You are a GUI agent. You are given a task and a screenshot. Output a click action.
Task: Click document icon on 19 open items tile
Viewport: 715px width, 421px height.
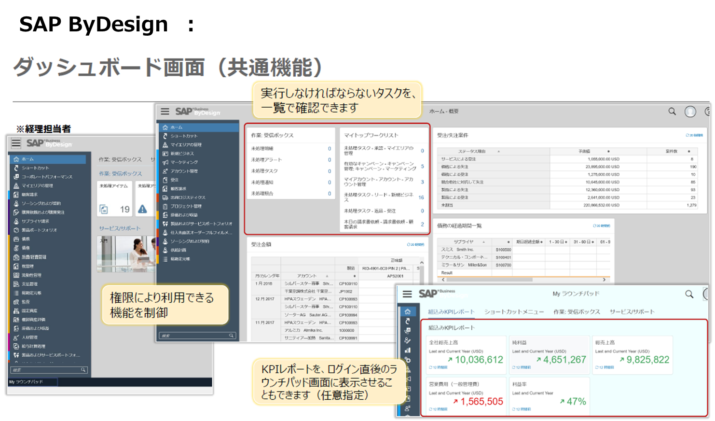pos(104,209)
